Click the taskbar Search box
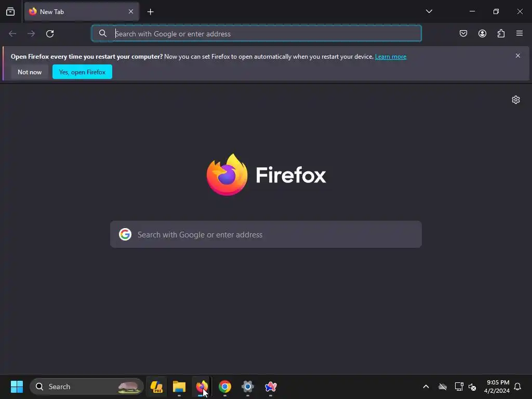 87,387
